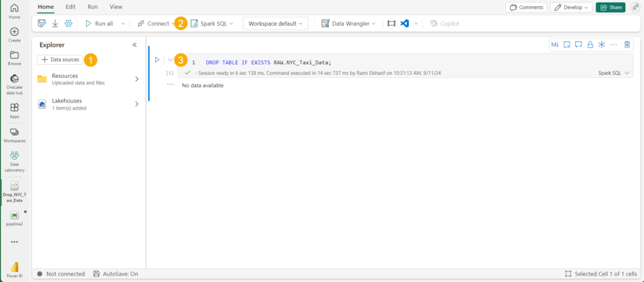This screenshot has width=644, height=282.
Task: Run the SQL cell with play icon
Action: [x=157, y=60]
